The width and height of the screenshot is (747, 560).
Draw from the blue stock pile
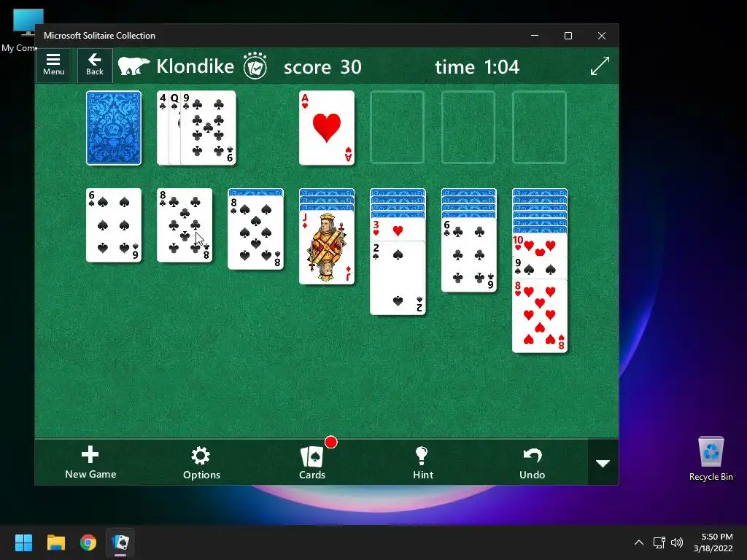113,128
